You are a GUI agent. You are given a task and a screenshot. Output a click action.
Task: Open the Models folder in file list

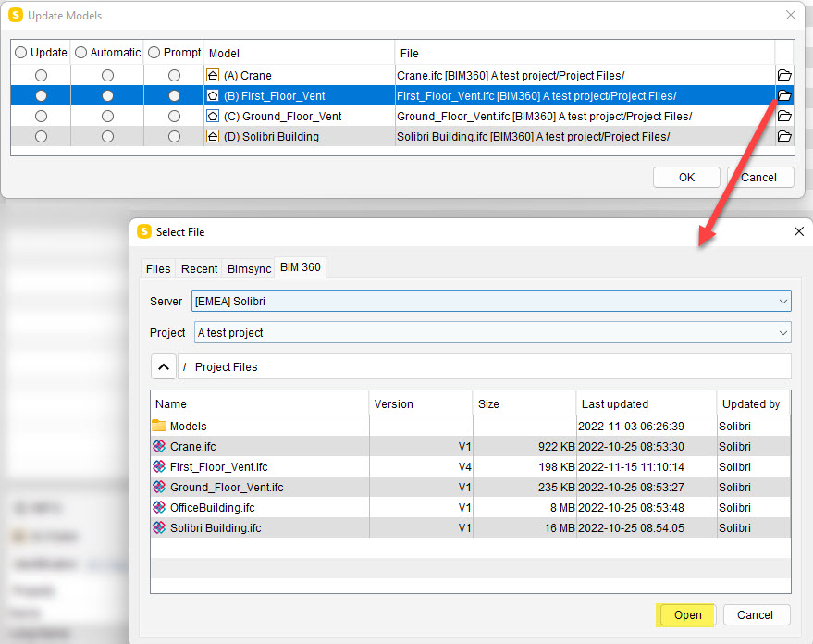click(x=188, y=426)
